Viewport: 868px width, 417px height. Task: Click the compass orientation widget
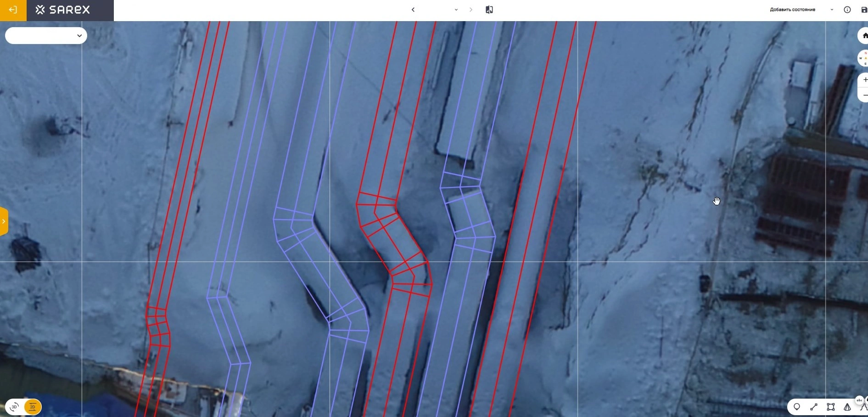point(864,58)
